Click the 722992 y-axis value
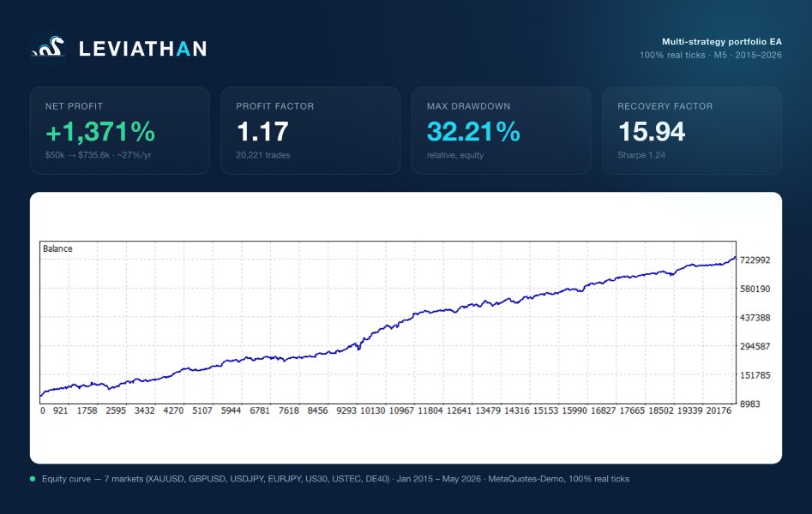Viewport: 812px width, 514px height. tap(755, 260)
